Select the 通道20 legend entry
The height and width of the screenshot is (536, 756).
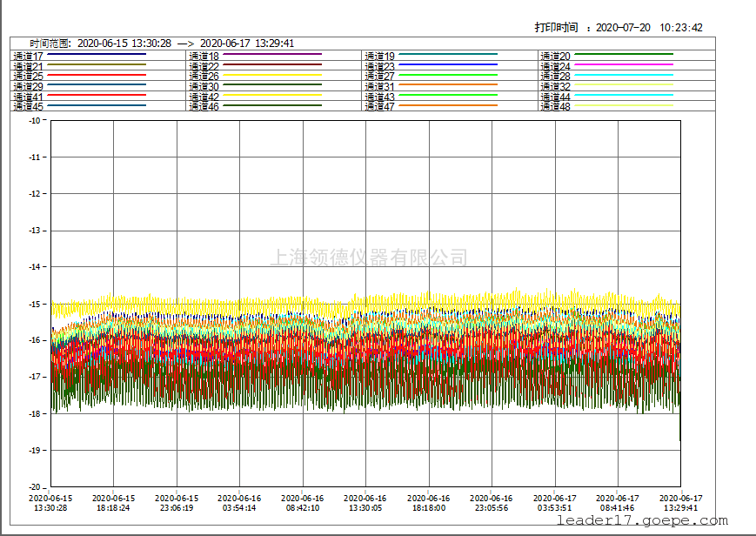(555, 56)
